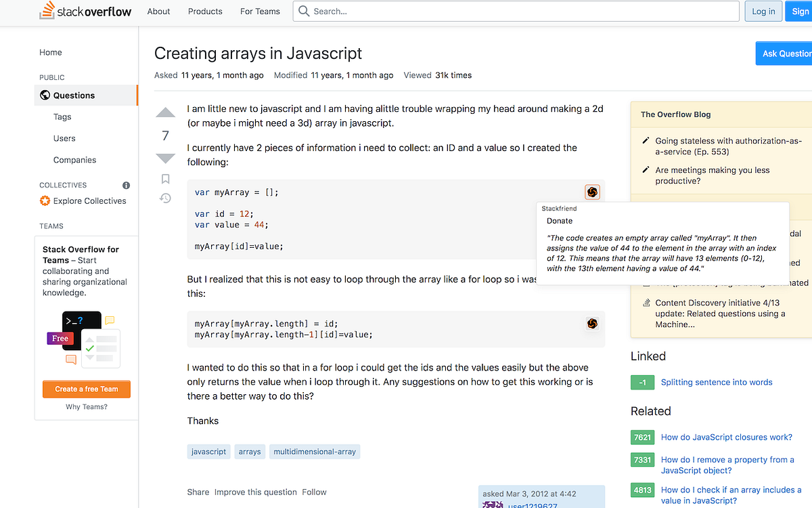
Task: Click the Stackfriend icon on the first code block
Action: [x=592, y=192]
